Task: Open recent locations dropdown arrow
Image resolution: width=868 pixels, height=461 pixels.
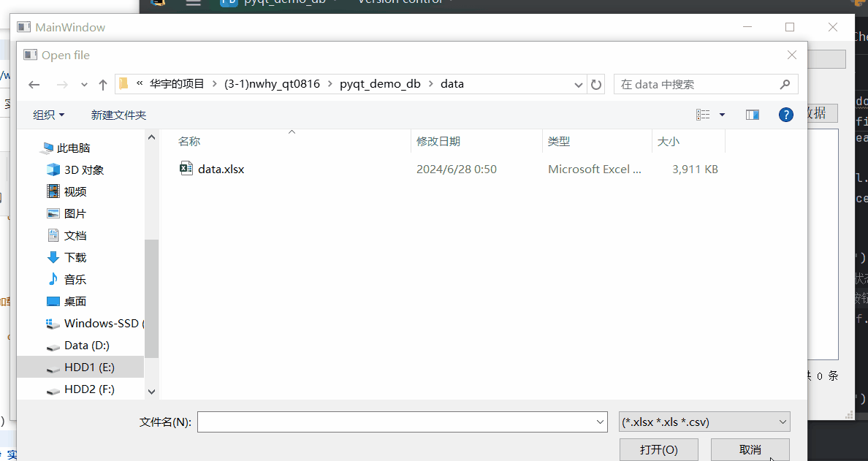Action: (84, 85)
